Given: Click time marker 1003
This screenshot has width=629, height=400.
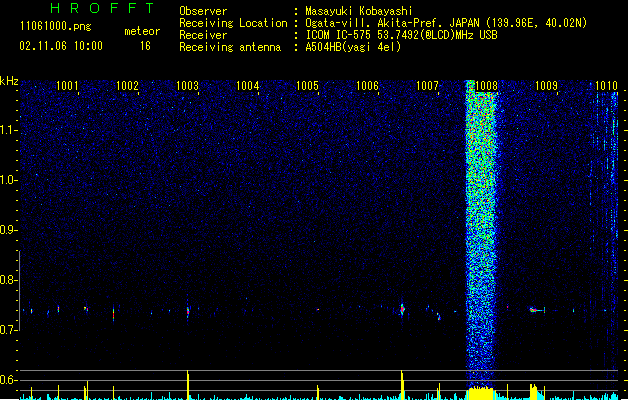Looking at the screenshot, I should click(187, 86).
